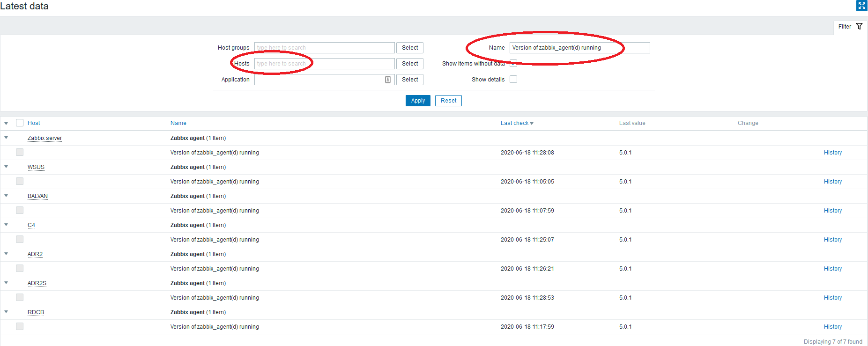The width and height of the screenshot is (868, 346).
Task: Click last check time 2020-06-18 11:28:53
Action: pyautogui.click(x=527, y=298)
